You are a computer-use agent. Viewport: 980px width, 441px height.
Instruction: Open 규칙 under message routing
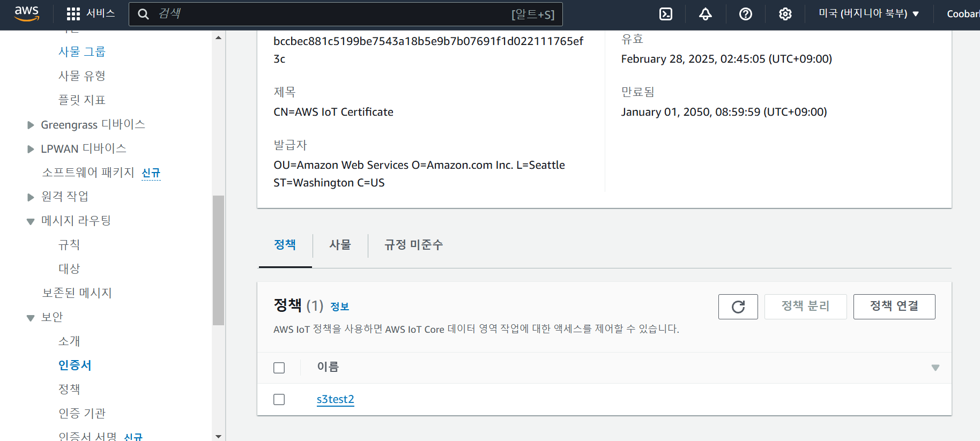click(x=69, y=245)
